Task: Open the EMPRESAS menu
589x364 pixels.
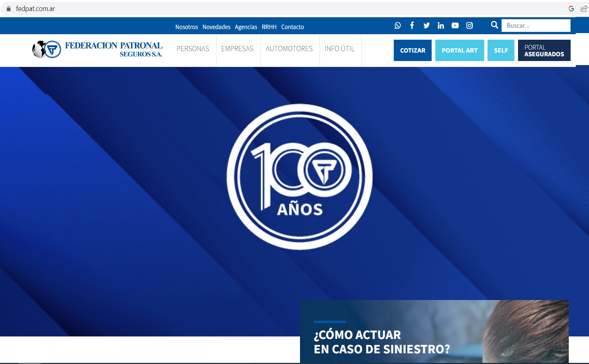Action: [237, 49]
